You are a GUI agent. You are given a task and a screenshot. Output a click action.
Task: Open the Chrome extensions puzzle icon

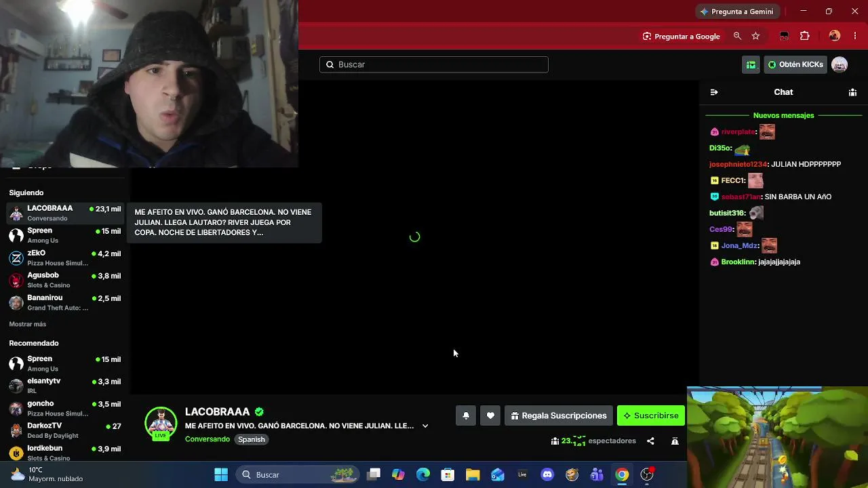pyautogui.click(x=805, y=36)
